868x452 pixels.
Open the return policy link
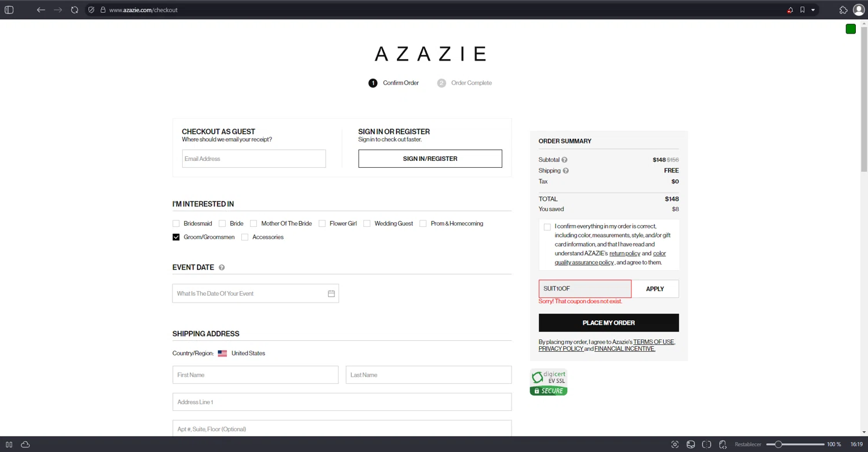click(x=625, y=253)
